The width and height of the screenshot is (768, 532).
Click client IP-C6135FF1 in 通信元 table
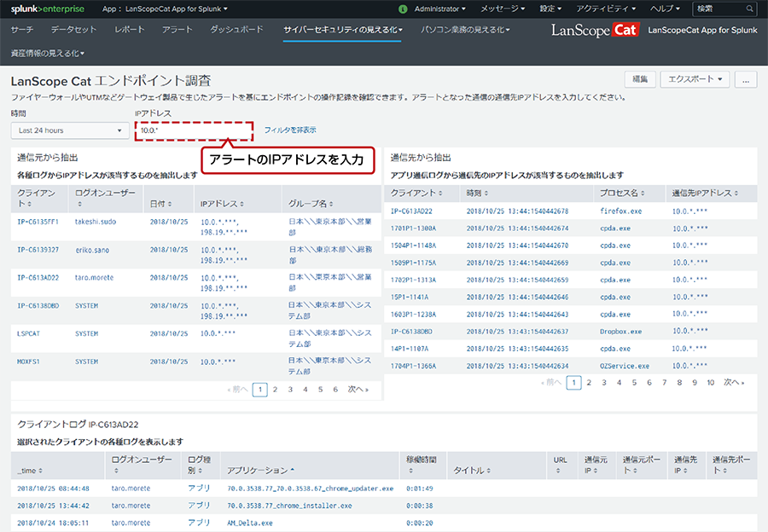pyautogui.click(x=38, y=222)
